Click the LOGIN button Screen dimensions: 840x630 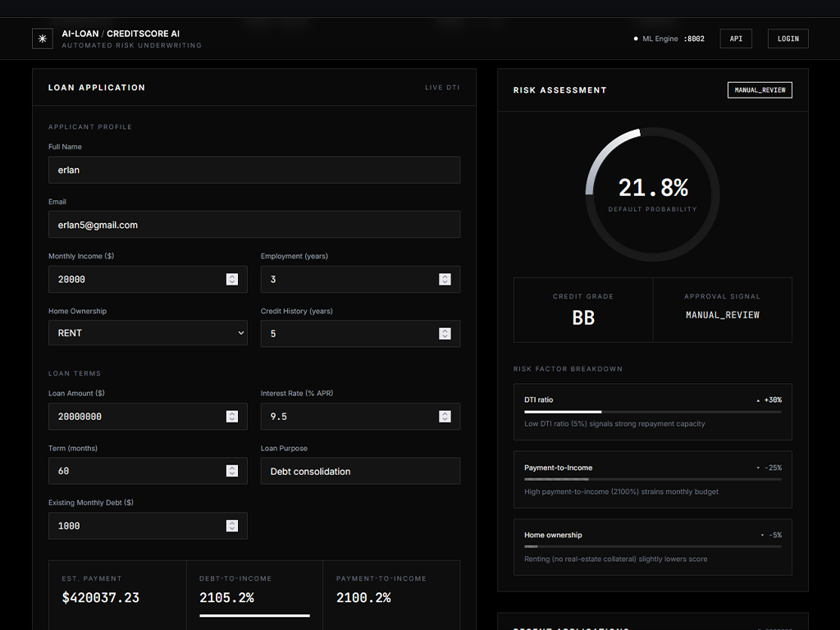[788, 39]
